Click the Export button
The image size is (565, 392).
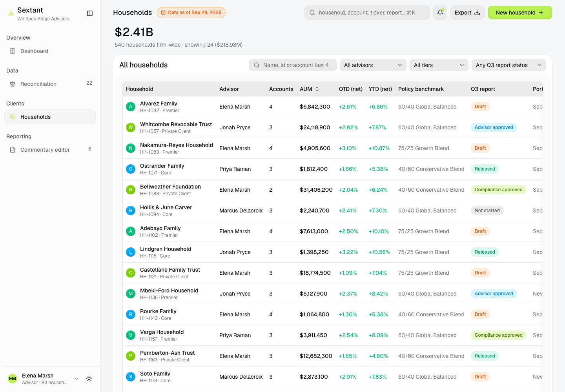(x=467, y=13)
